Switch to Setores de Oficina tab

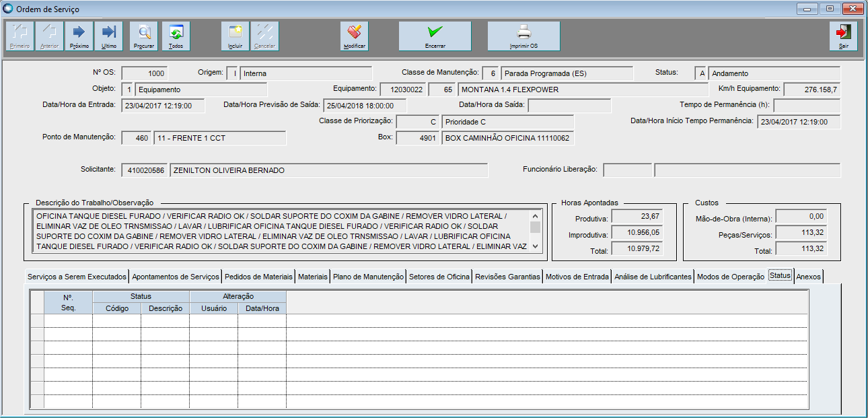[x=440, y=277]
